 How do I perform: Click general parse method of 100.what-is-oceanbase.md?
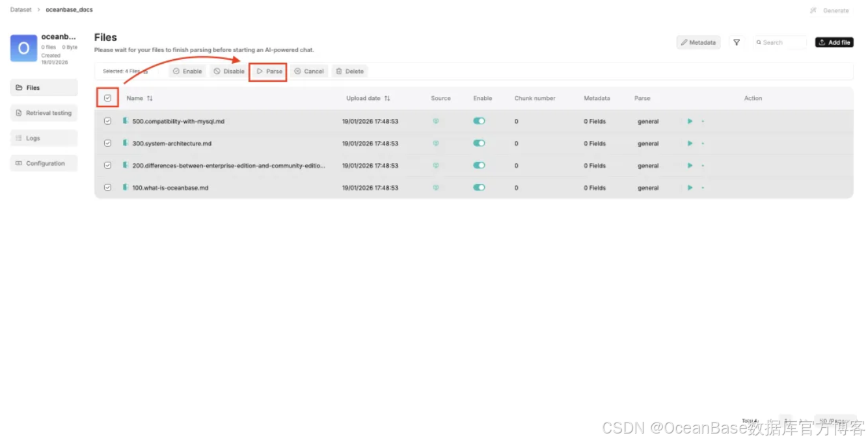[648, 188]
